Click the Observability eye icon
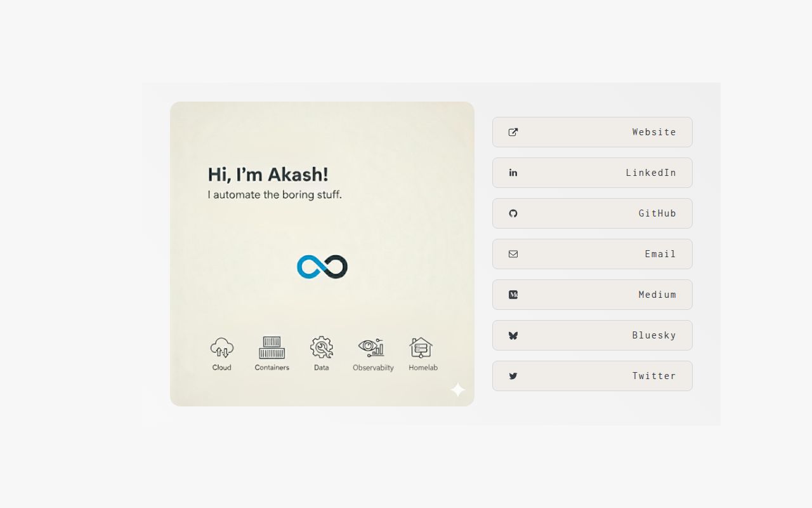 coord(372,347)
